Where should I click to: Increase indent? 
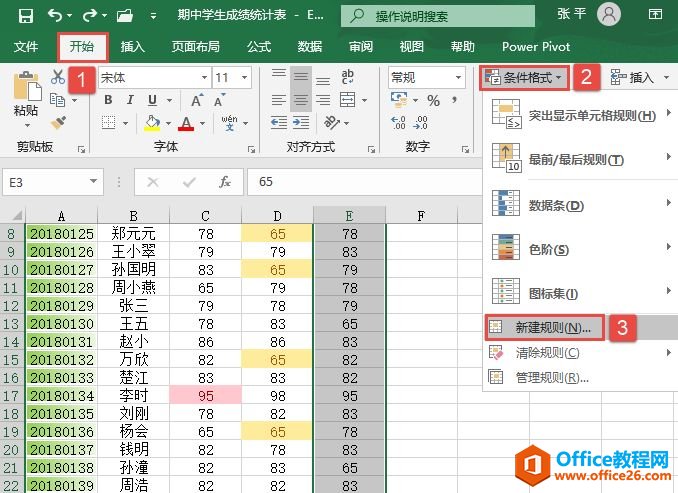click(x=301, y=123)
